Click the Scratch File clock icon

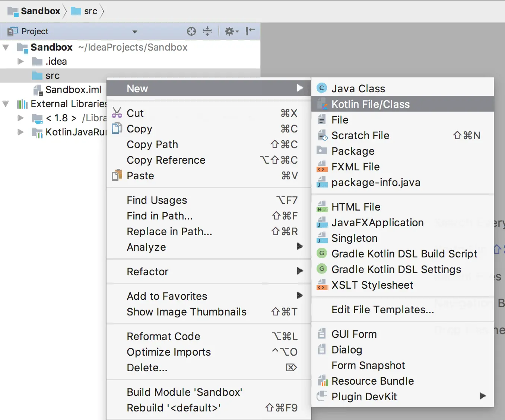[x=322, y=135]
